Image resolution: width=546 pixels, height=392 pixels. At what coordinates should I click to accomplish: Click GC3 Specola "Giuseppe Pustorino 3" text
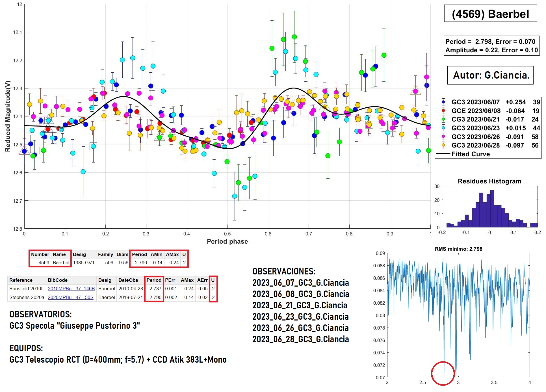[75, 326]
